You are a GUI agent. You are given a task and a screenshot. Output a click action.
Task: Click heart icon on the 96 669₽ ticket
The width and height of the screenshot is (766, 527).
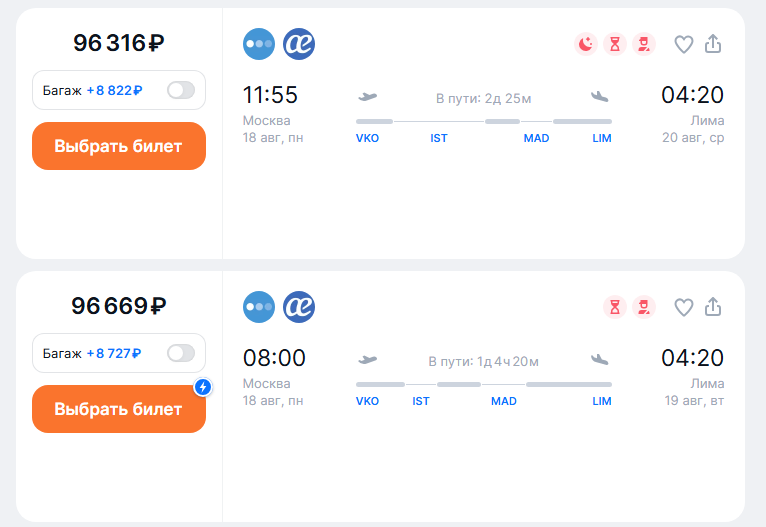click(684, 307)
